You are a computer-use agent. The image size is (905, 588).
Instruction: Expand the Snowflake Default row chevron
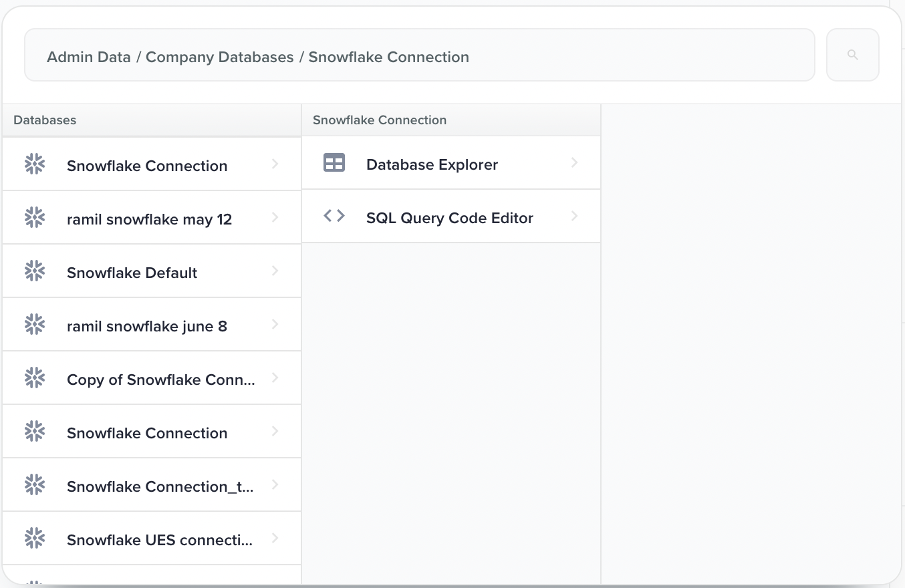[x=275, y=271]
